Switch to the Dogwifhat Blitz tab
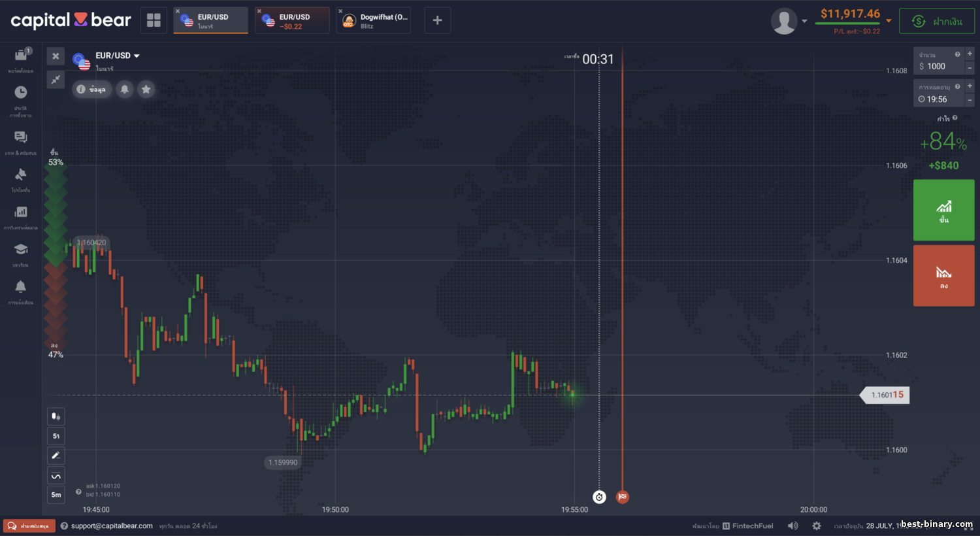The width and height of the screenshot is (980, 536). (x=374, y=21)
